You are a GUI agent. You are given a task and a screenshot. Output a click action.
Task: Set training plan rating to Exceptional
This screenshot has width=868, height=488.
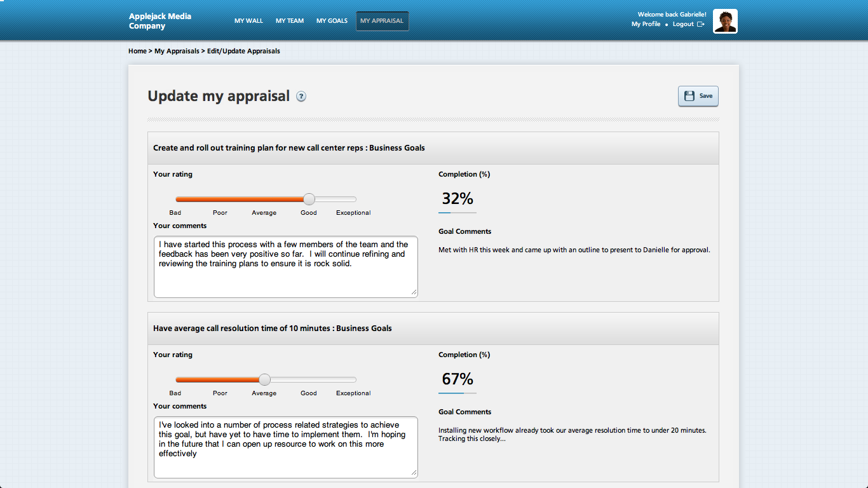[353, 200]
